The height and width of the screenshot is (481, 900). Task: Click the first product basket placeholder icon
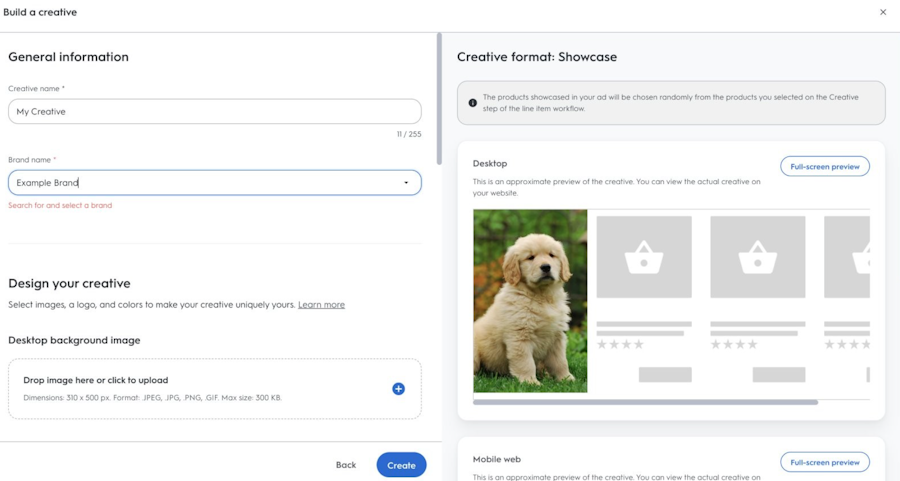[x=644, y=257]
